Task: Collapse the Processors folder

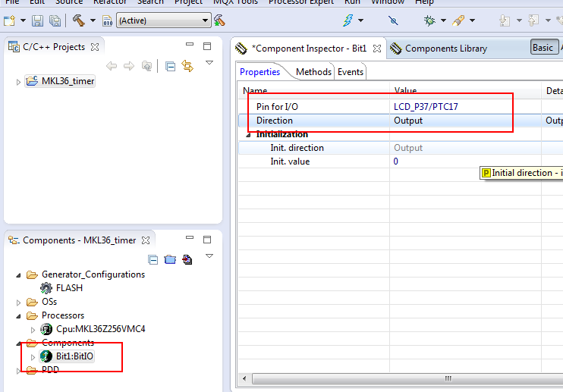Action: coord(18,316)
